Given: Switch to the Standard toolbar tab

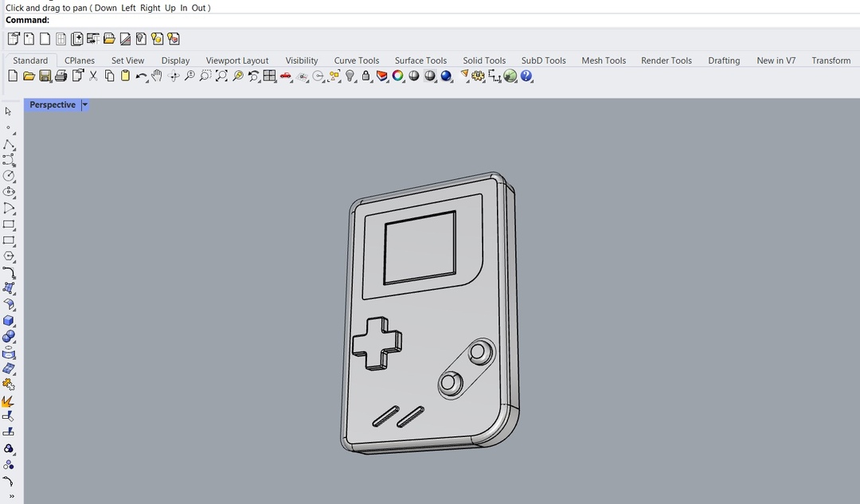Looking at the screenshot, I should [30, 61].
